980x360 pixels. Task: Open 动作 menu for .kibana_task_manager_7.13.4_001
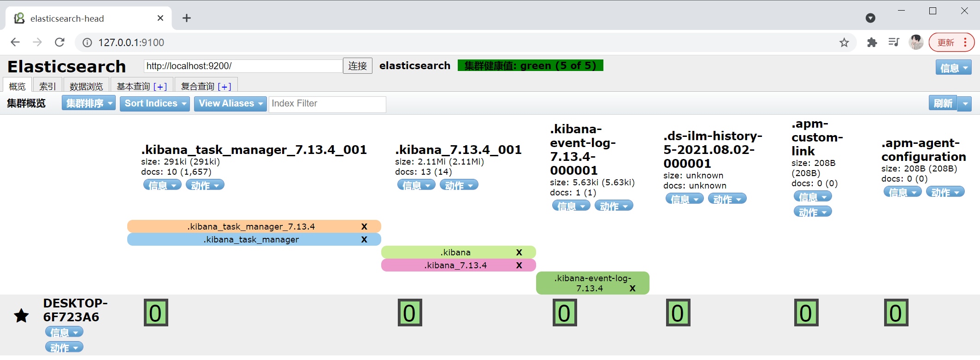click(205, 185)
